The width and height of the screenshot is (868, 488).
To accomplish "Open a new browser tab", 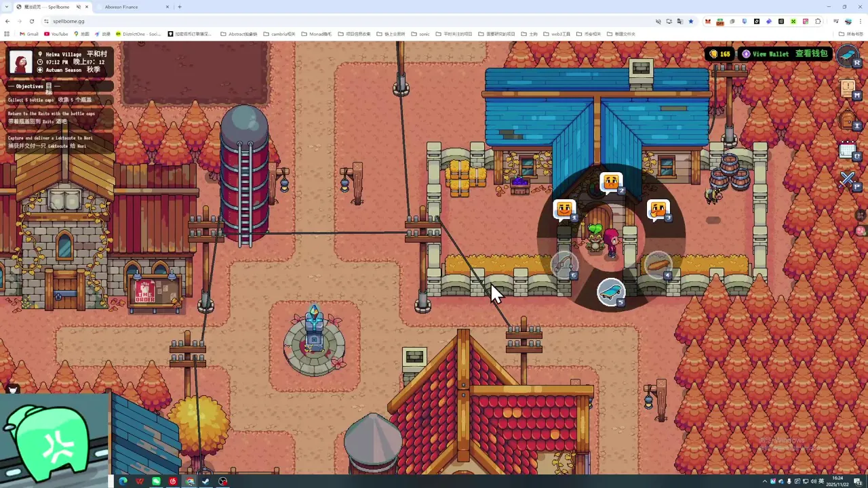I will coord(180,7).
